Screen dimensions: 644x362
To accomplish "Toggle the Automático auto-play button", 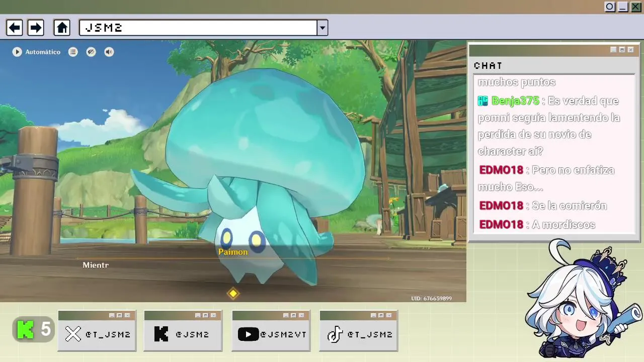I will point(36,52).
